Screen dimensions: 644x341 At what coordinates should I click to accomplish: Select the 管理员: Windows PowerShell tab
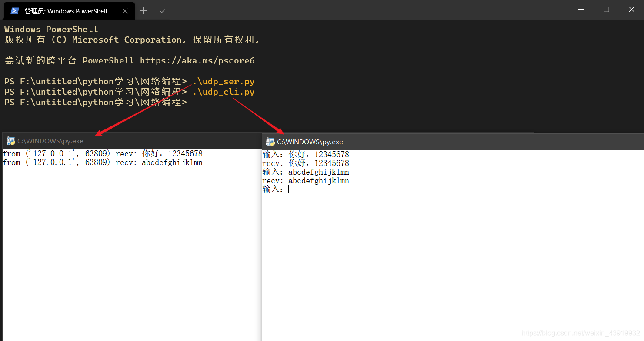pos(69,11)
